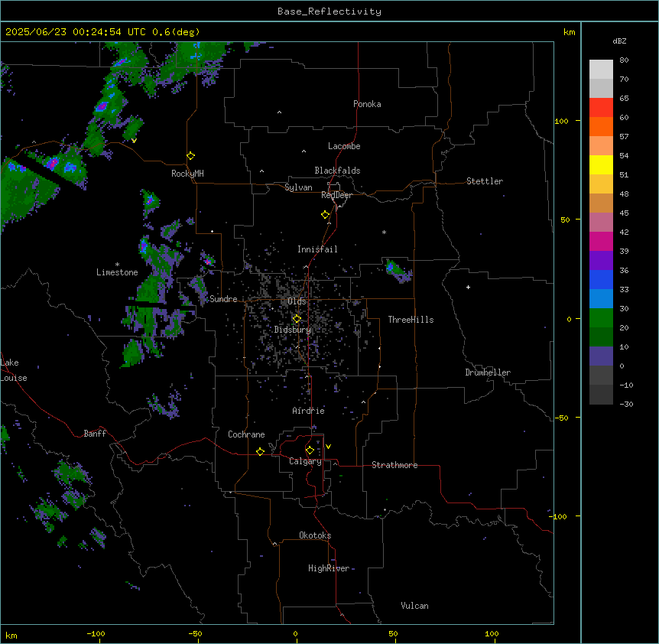
Task: Click the RedDeer city label
Action: coord(336,195)
